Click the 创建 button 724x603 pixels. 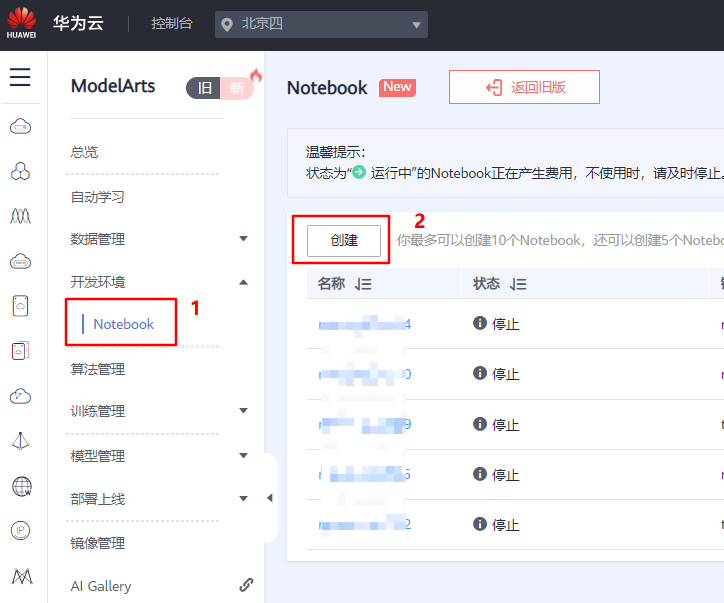(344, 241)
